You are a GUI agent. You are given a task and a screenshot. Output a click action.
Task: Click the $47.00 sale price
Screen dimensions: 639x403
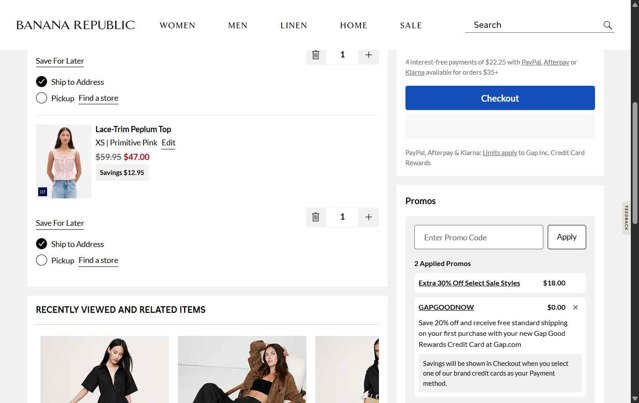pos(137,157)
